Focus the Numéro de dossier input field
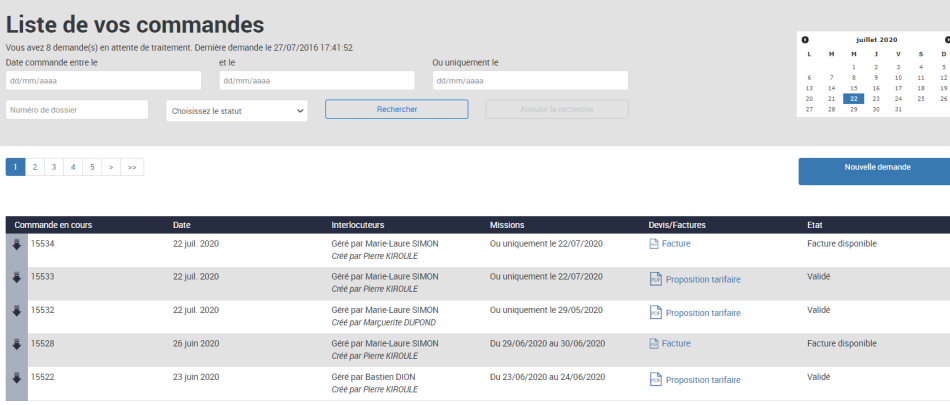950x405 pixels. 77,110
